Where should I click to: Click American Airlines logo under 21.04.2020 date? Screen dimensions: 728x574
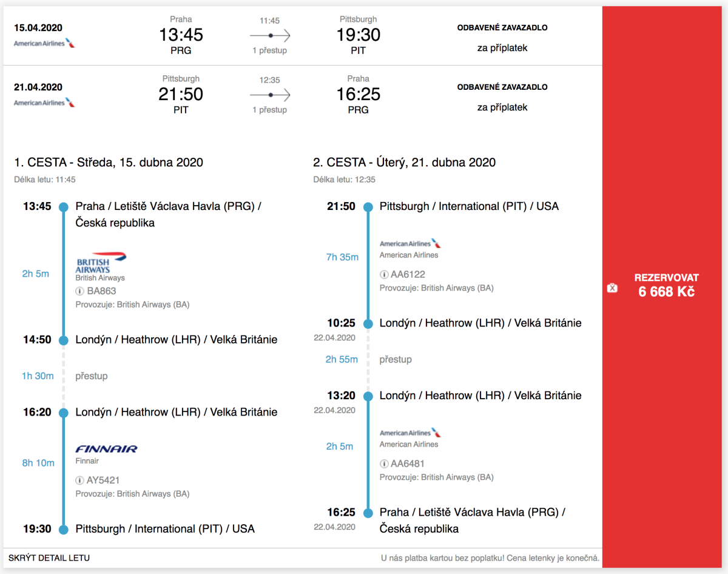(44, 103)
